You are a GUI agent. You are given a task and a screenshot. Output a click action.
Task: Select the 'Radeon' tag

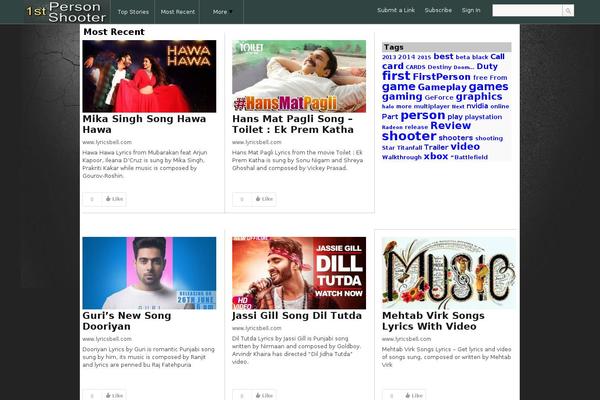pyautogui.click(x=392, y=127)
